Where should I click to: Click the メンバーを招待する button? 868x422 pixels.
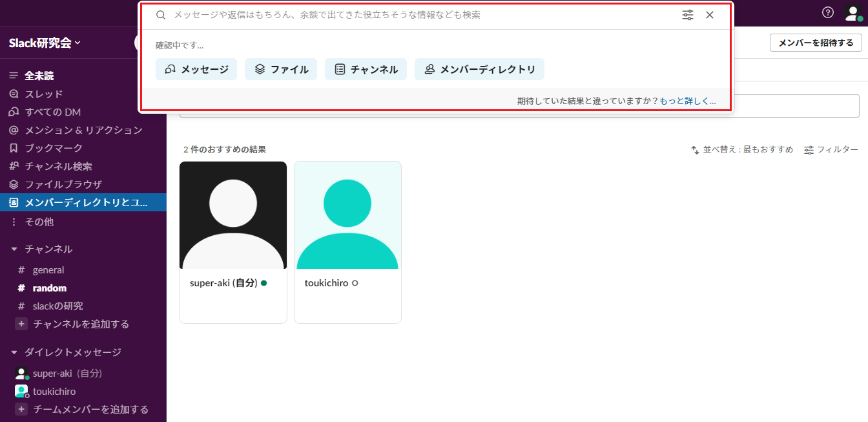click(816, 43)
